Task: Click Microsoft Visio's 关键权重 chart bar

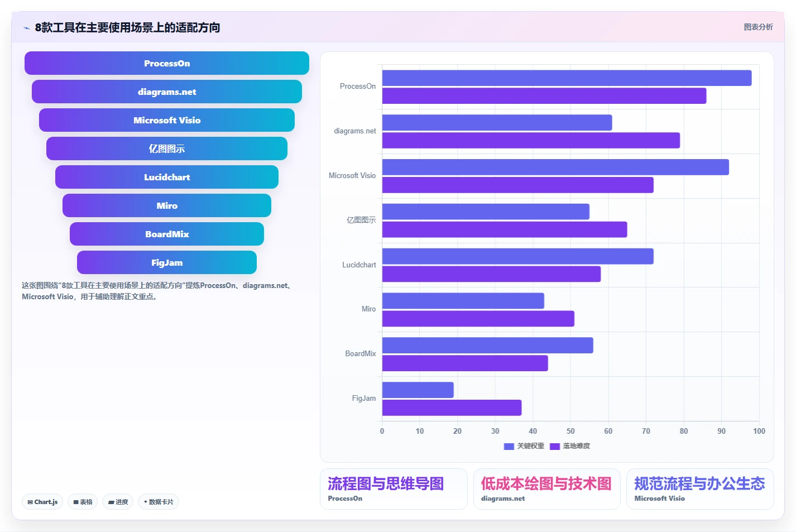Action: point(555,167)
